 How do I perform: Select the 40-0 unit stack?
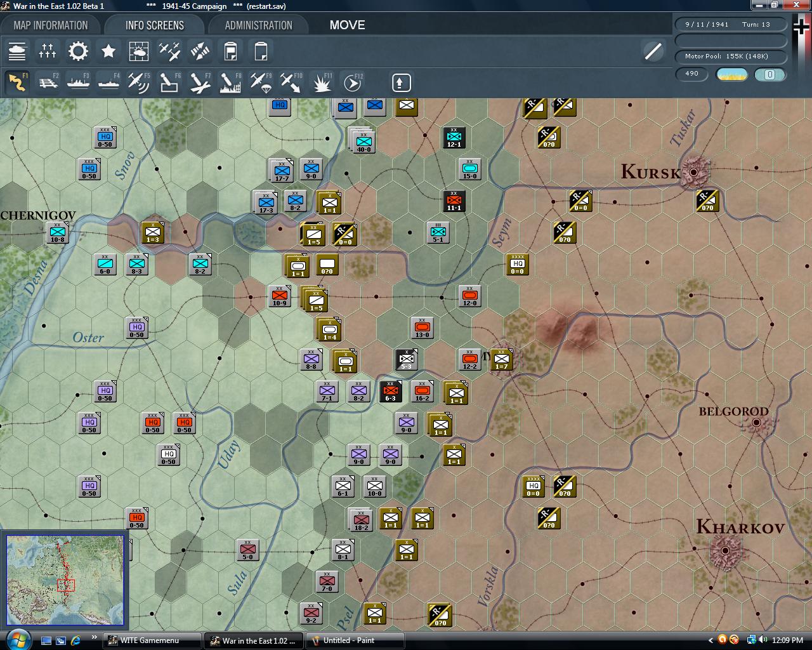point(363,142)
